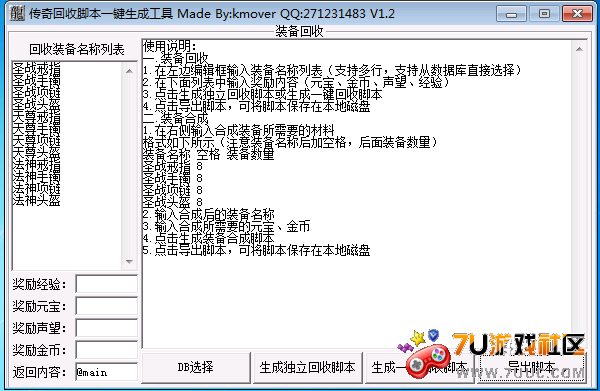Click 生成独立回收脚本 button
The image size is (600, 391).
(307, 368)
